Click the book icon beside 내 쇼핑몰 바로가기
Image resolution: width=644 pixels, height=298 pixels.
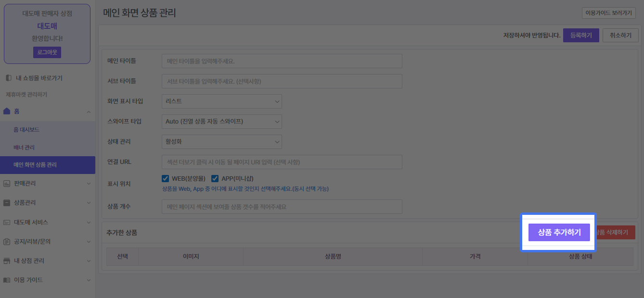pos(8,78)
